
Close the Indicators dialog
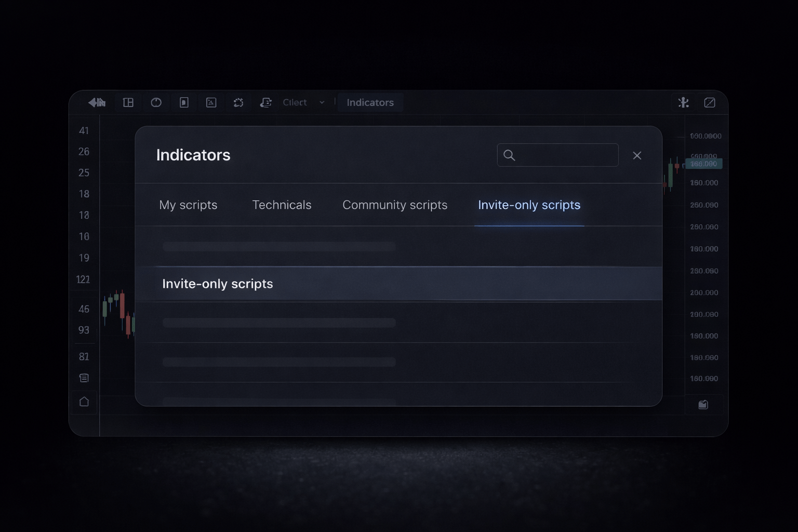tap(637, 155)
